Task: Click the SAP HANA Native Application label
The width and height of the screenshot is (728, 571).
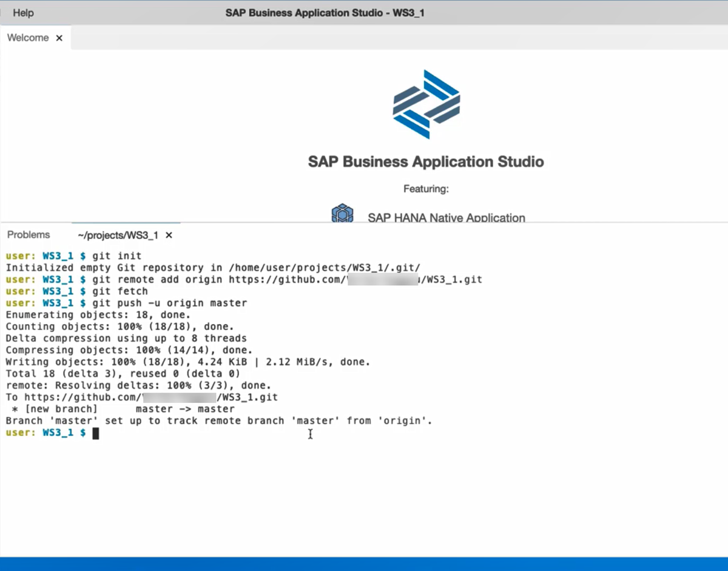Action: coord(447,217)
